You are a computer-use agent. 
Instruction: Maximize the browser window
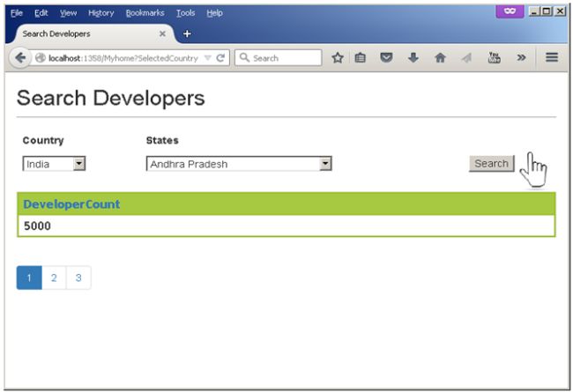pyautogui.click(x=547, y=11)
